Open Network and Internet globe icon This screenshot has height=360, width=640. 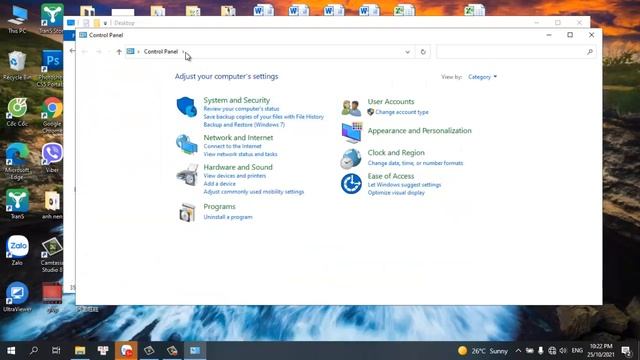click(187, 144)
